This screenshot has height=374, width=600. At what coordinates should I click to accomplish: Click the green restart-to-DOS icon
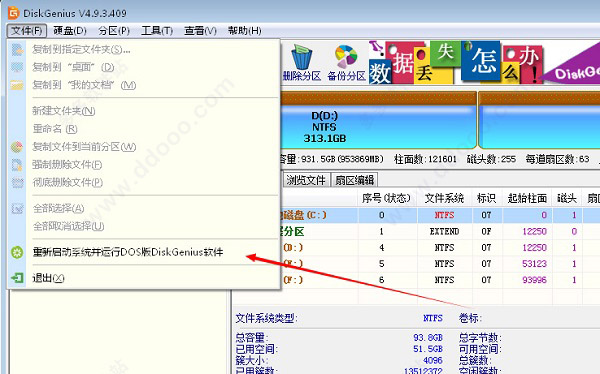[x=17, y=252]
